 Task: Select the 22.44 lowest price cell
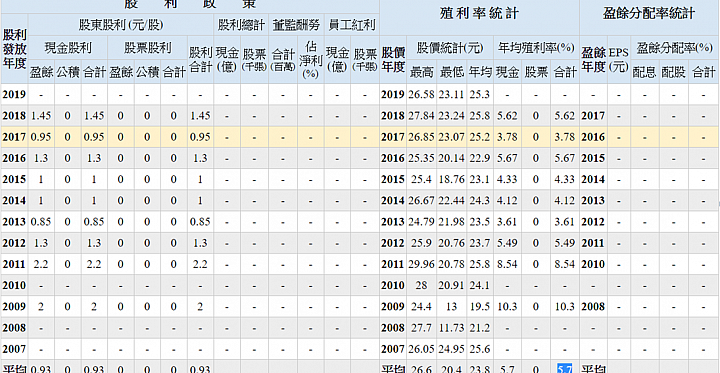[451, 201]
